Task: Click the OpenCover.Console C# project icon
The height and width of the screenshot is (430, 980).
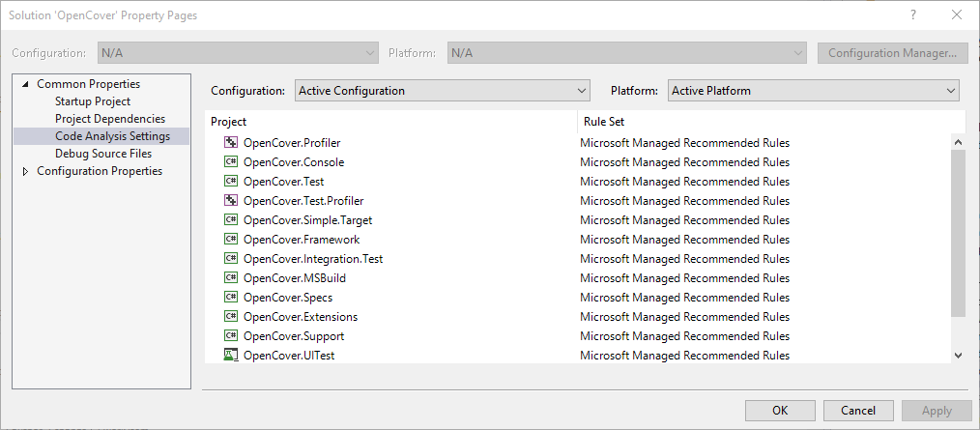Action: 231,162
